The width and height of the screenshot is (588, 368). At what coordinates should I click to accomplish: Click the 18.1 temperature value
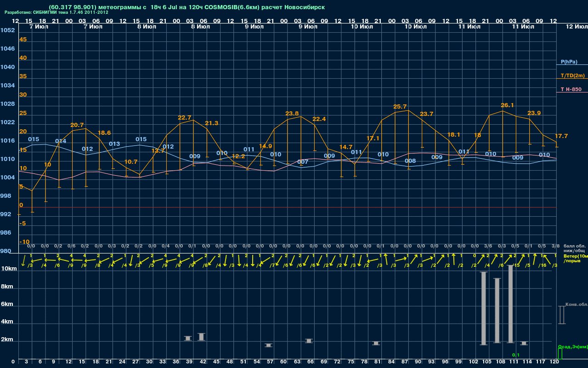tap(453, 135)
